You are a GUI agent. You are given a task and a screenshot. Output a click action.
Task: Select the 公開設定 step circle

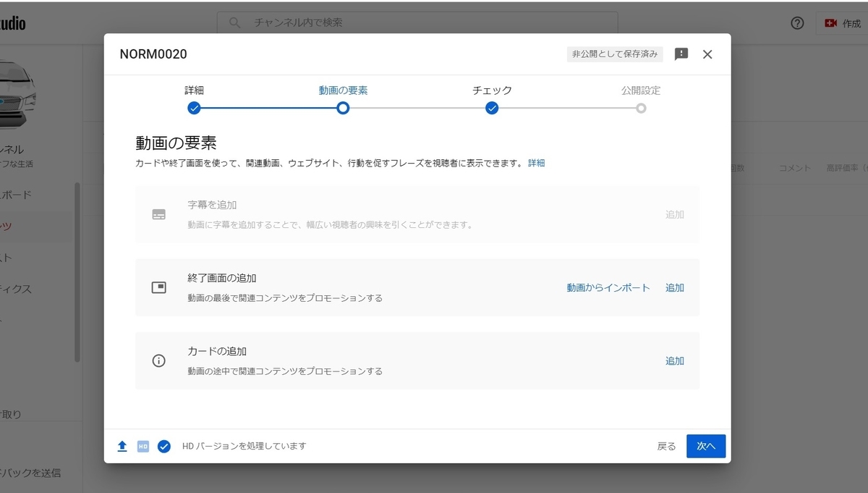point(641,108)
